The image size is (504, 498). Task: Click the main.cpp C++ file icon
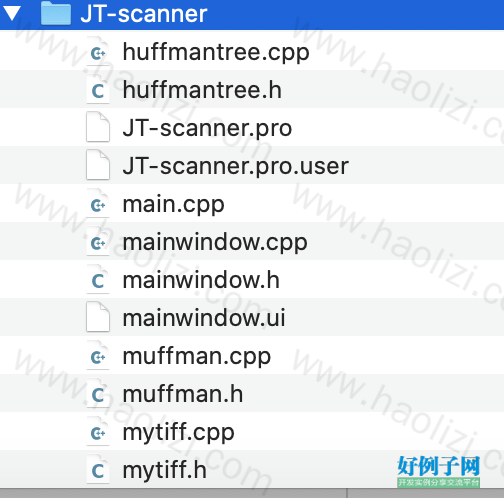point(98,203)
